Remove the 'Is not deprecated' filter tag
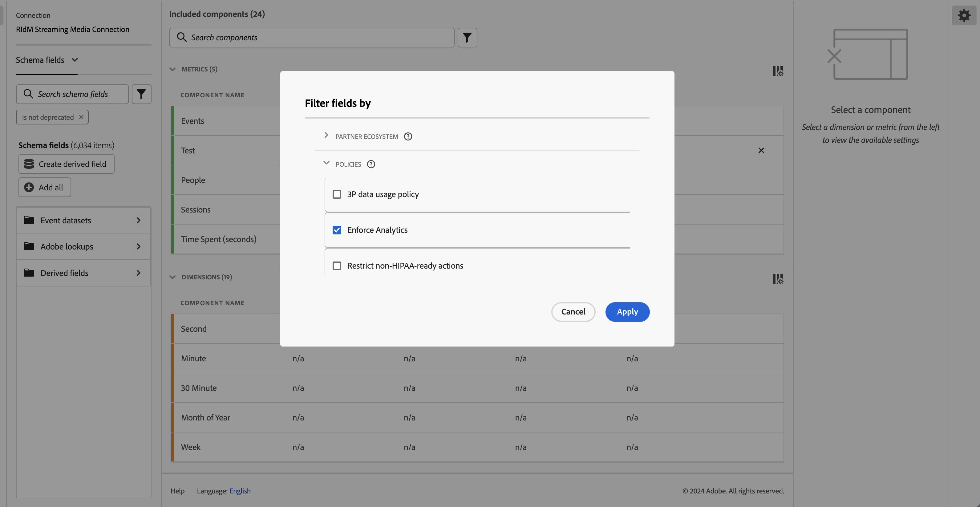This screenshot has width=980, height=507. click(81, 117)
